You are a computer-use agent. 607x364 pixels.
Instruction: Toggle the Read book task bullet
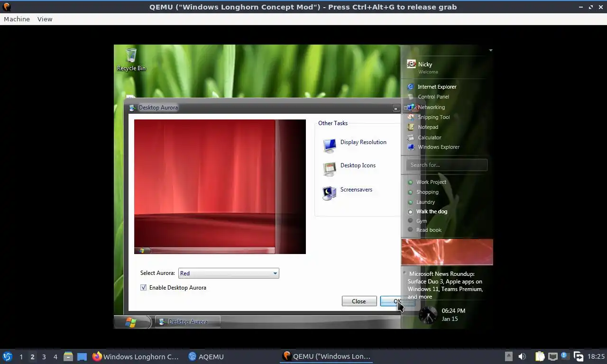click(x=410, y=230)
